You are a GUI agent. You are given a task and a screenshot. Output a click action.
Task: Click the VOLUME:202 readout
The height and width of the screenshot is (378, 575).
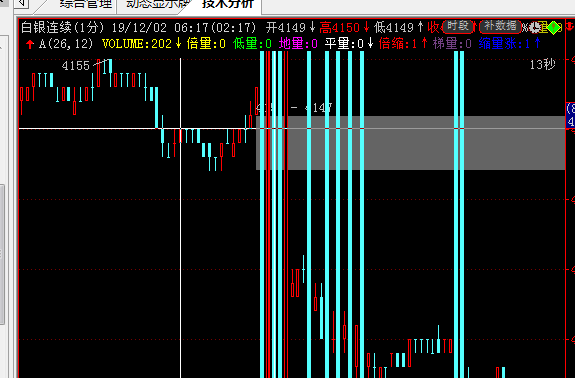[x=137, y=44]
